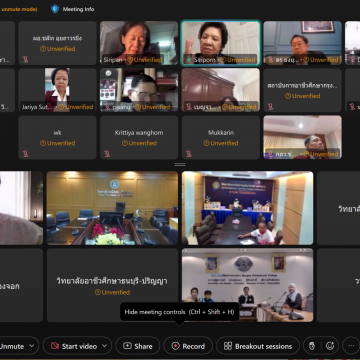
Task: Click the Breakout sessions grid icon
Action: click(x=228, y=346)
